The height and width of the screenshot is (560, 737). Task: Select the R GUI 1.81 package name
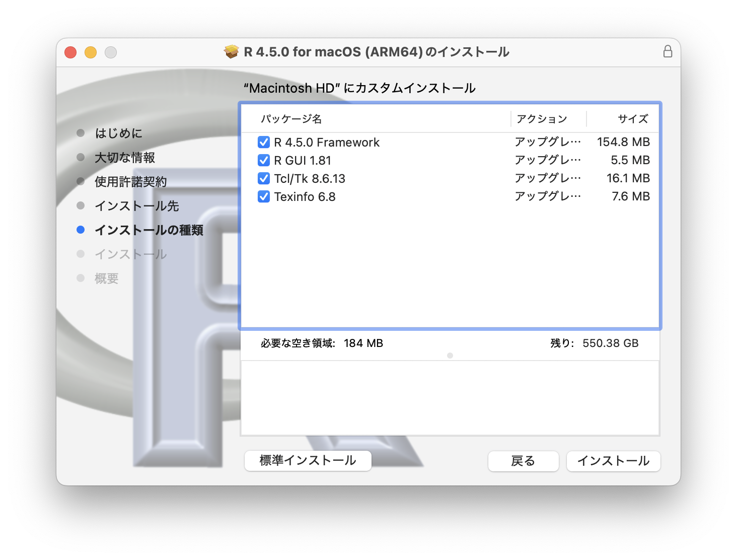pyautogui.click(x=303, y=161)
